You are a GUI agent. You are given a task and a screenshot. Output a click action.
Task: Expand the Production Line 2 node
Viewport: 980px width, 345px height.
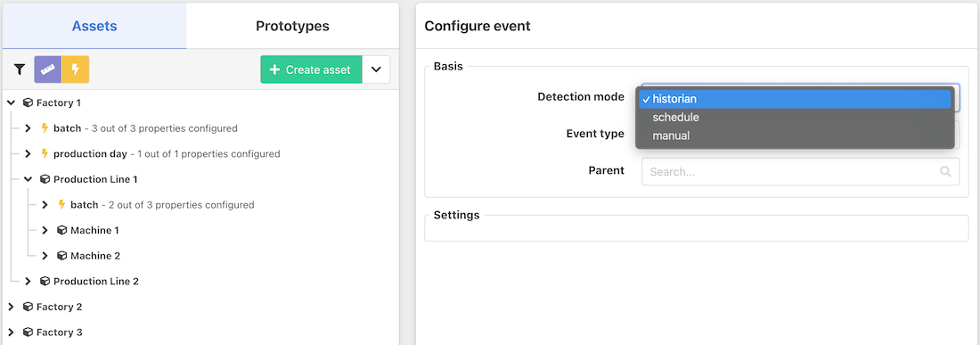[28, 281]
